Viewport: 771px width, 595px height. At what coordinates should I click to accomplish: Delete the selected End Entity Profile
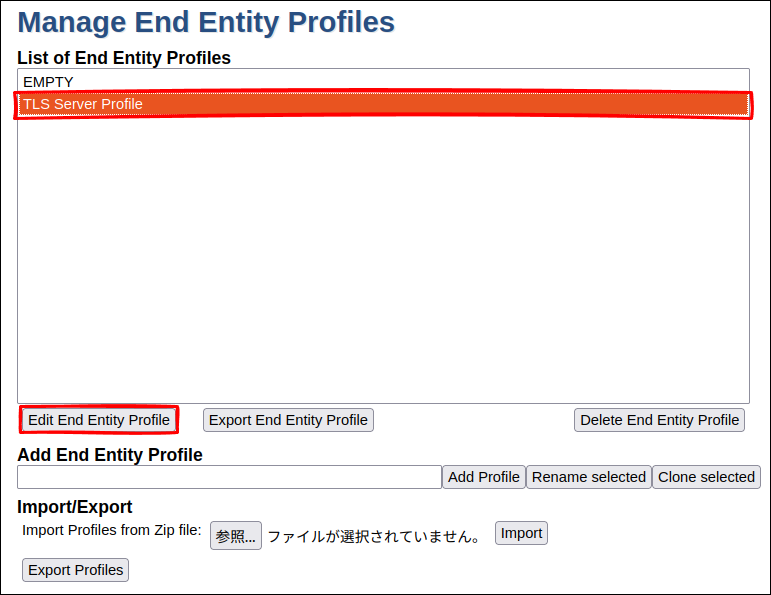click(659, 420)
